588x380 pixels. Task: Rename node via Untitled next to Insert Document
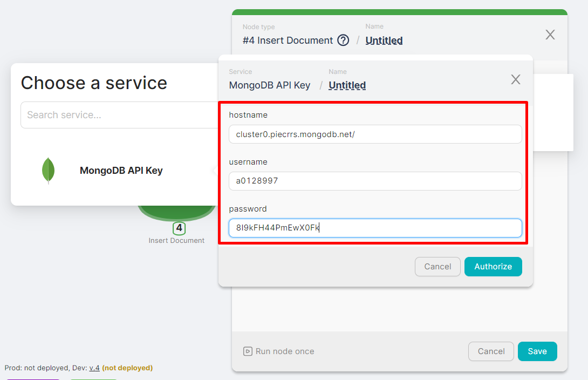click(384, 40)
